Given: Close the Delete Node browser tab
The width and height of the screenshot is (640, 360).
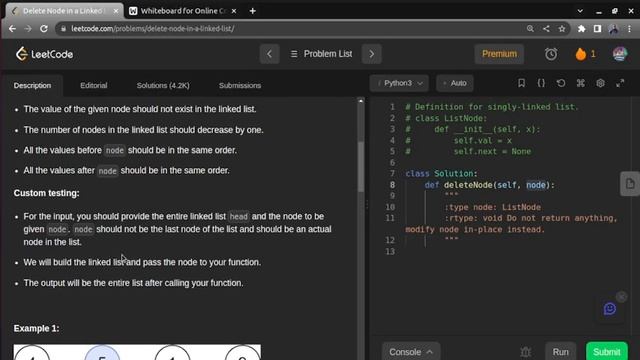Looking at the screenshot, I should [116, 11].
